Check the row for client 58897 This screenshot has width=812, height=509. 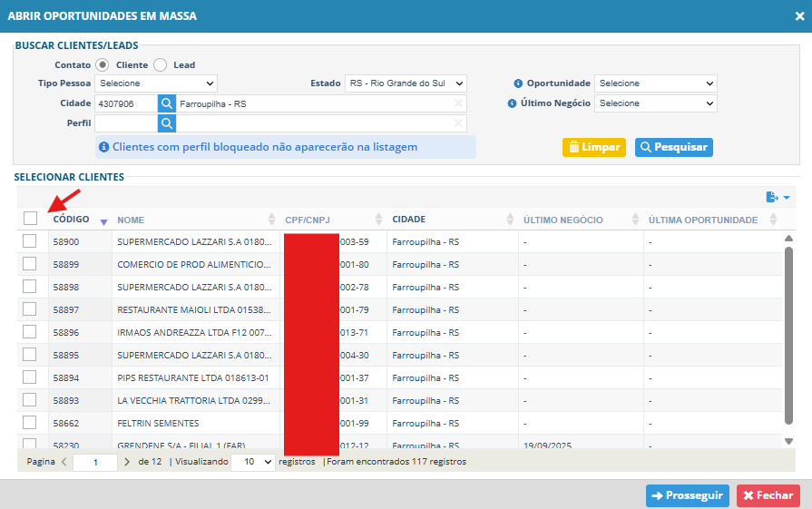[30, 309]
